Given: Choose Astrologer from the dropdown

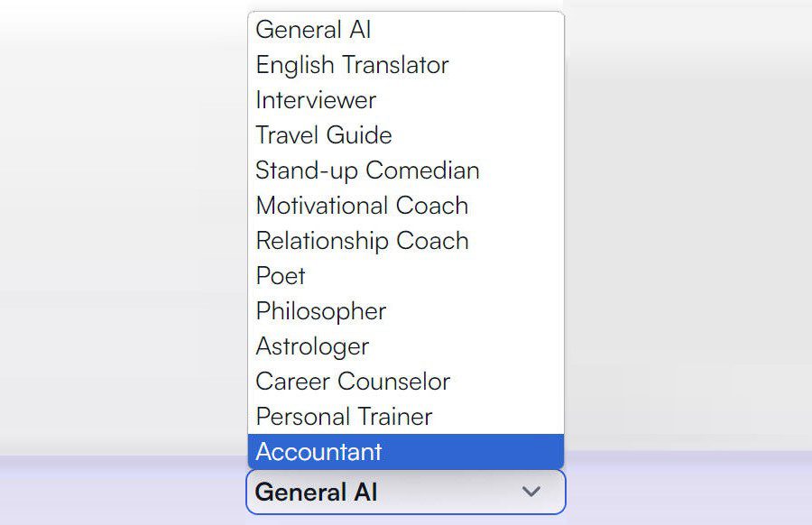Looking at the screenshot, I should click(312, 346).
